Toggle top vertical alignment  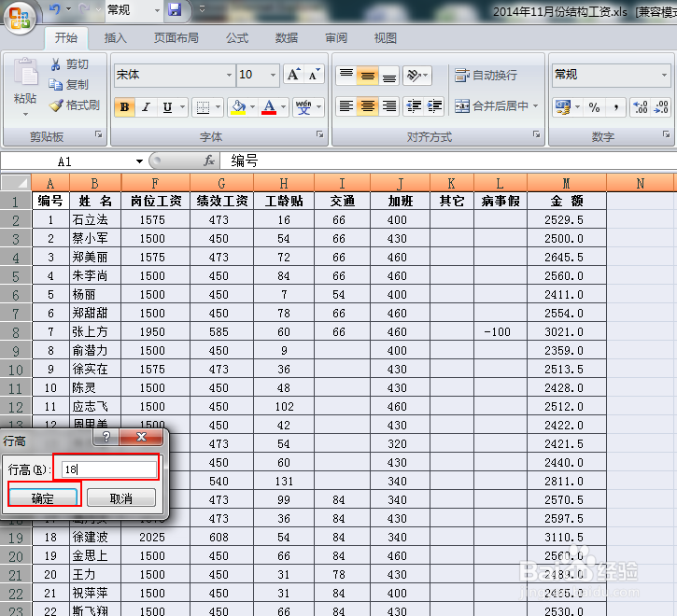click(346, 76)
